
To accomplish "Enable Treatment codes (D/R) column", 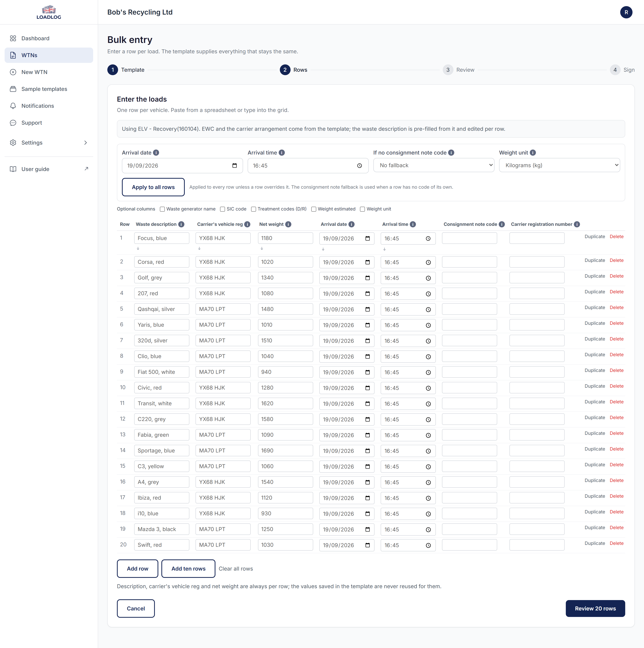I will 253,209.
